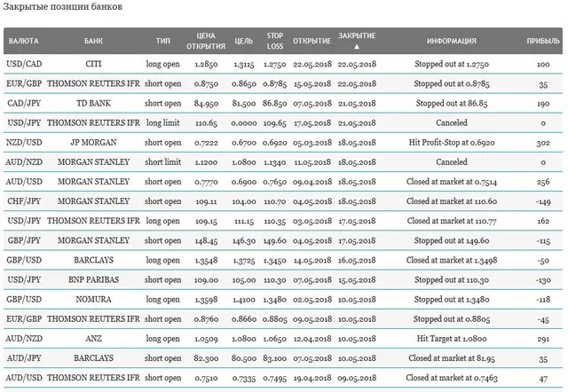Click 'Closed at market at 110.77'
568x392 pixels.
(x=452, y=221)
